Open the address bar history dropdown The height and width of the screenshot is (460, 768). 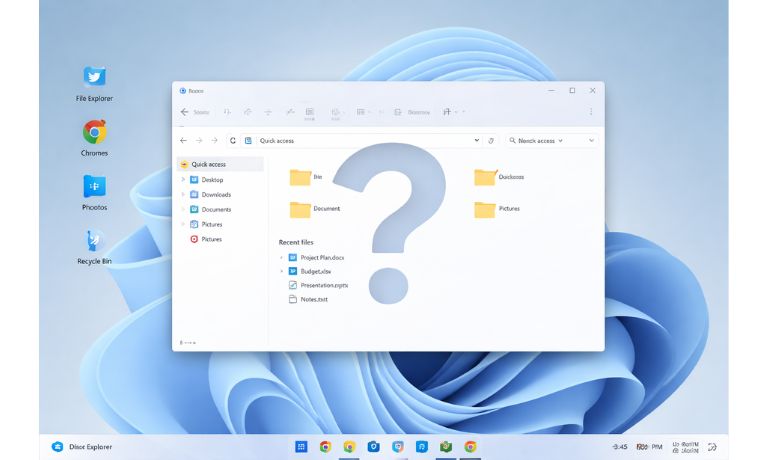[477, 141]
